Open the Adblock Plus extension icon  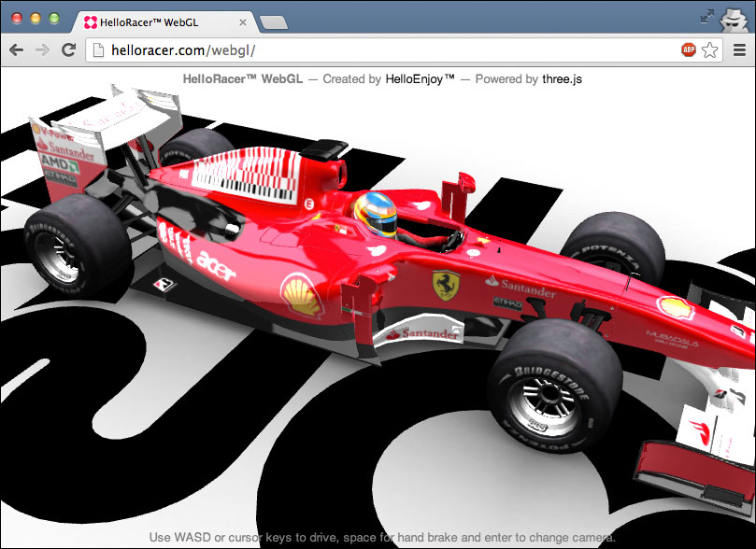[x=689, y=49]
